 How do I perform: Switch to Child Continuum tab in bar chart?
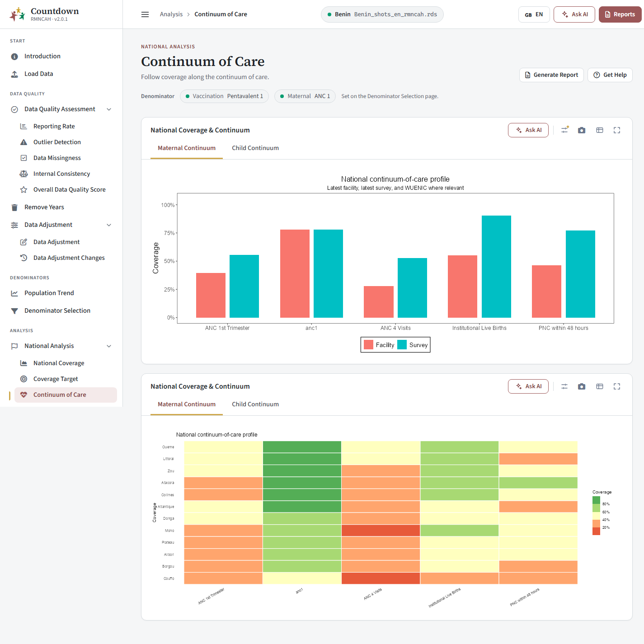click(255, 148)
